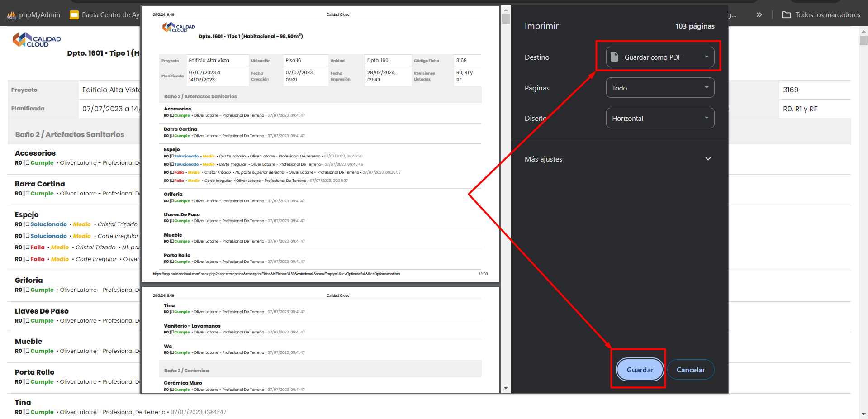Click the Todos los marcadores bookmarks label

827,15
